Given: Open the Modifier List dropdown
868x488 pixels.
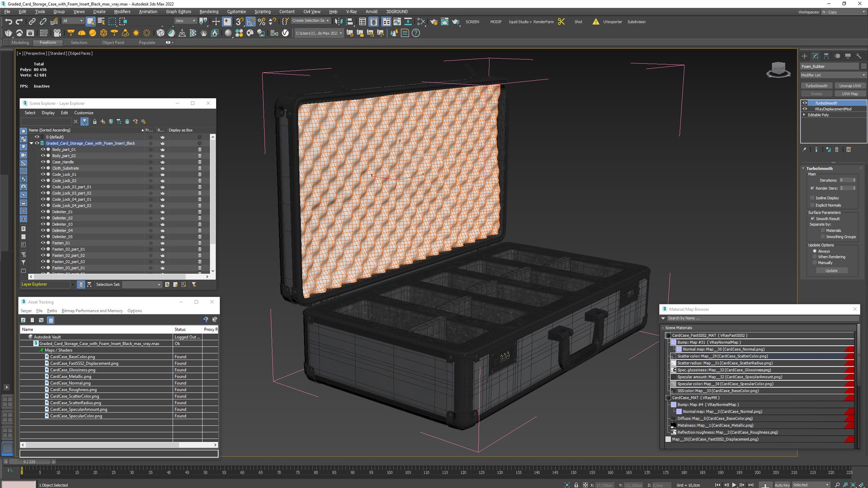Looking at the screenshot, I should [833, 75].
